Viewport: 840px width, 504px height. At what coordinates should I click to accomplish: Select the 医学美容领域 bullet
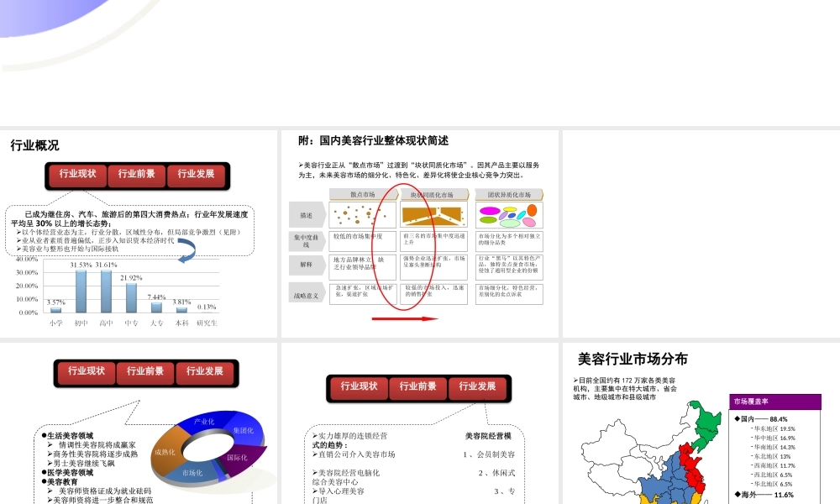pyautogui.click(x=67, y=473)
